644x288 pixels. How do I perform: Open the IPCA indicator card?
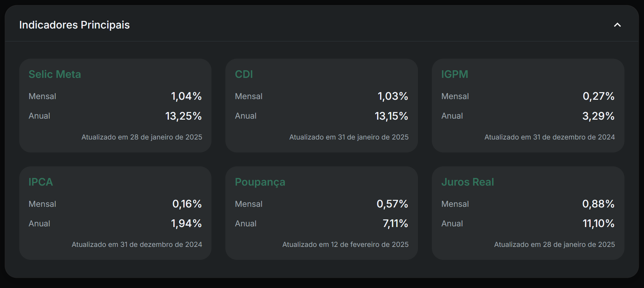(40, 182)
